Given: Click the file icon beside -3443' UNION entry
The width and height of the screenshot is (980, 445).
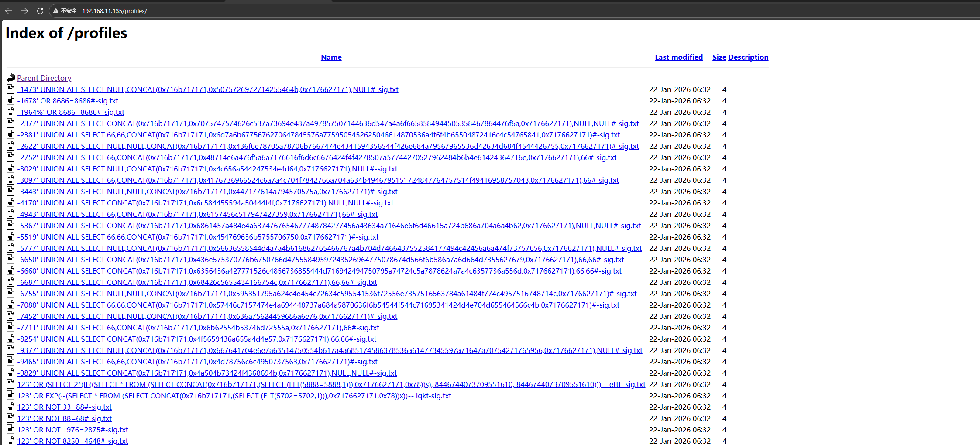Looking at the screenshot, I should point(10,192).
